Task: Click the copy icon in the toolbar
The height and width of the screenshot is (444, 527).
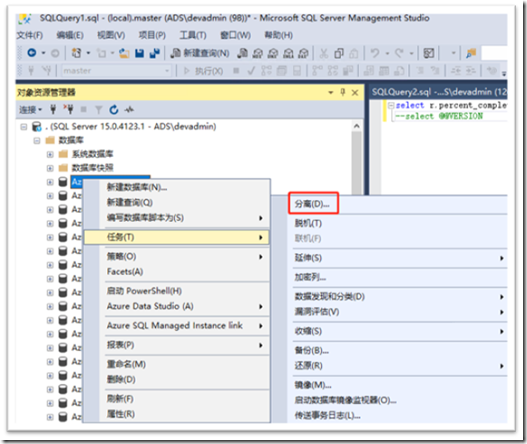Action: pyautogui.click(x=339, y=53)
